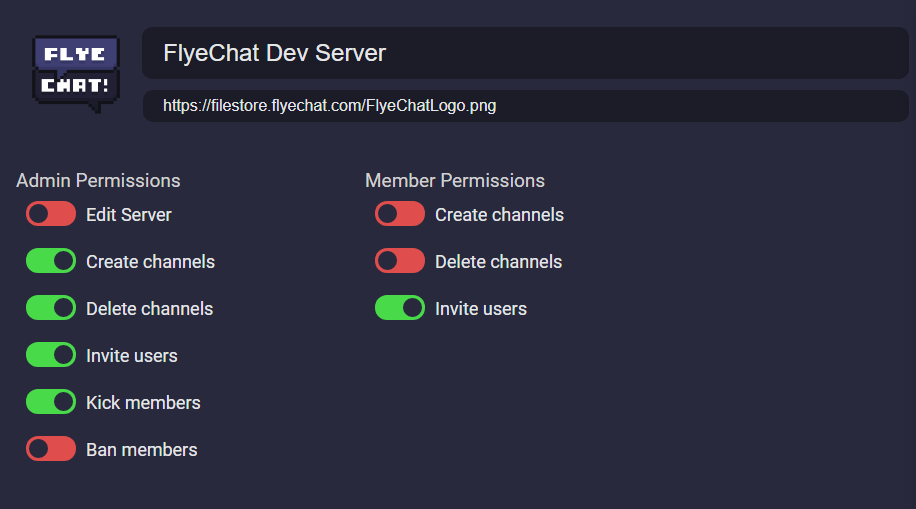916x509 pixels.
Task: Click the 'Ban members' label text
Action: click(x=142, y=450)
